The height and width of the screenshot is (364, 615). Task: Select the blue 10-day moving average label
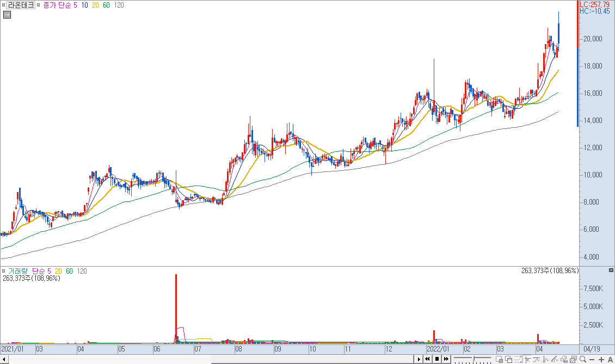(85, 5)
